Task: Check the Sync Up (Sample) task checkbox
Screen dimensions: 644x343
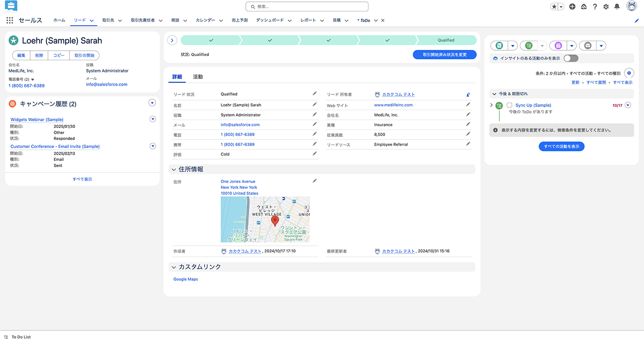Action: point(509,105)
